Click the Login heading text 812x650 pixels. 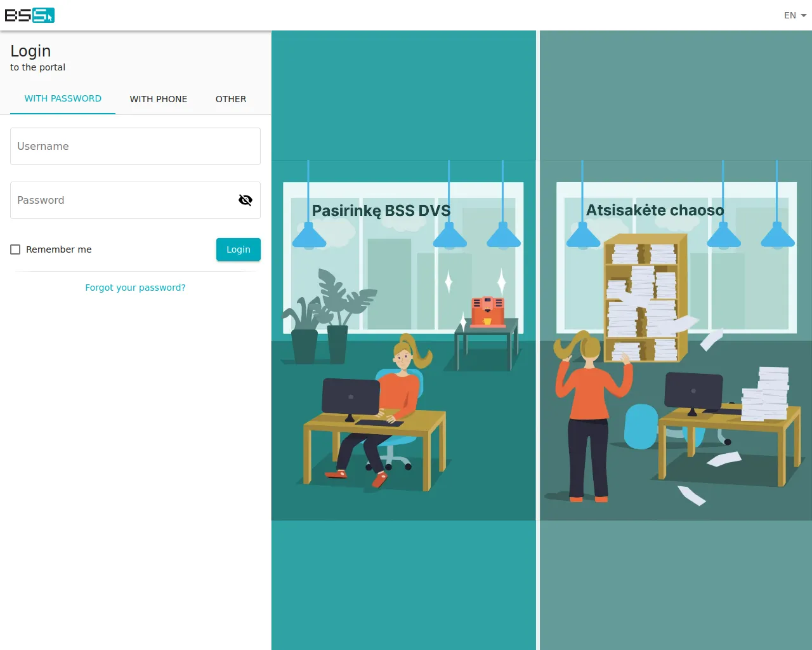30,51
